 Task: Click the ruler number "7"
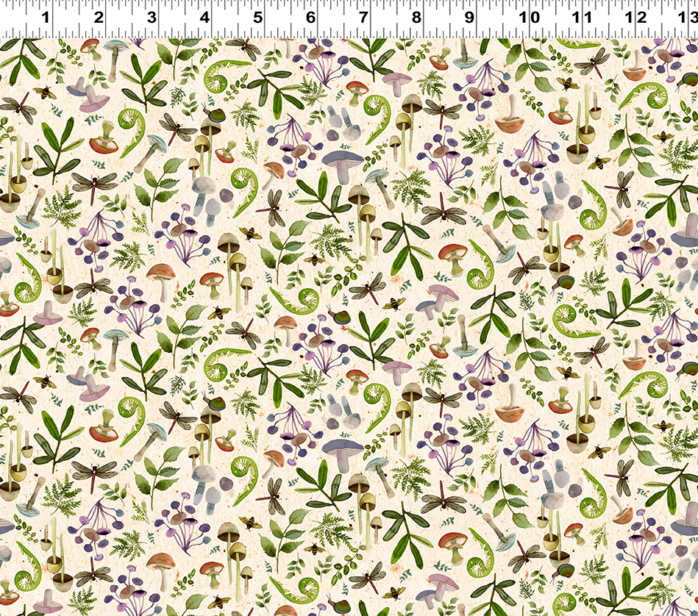(363, 18)
